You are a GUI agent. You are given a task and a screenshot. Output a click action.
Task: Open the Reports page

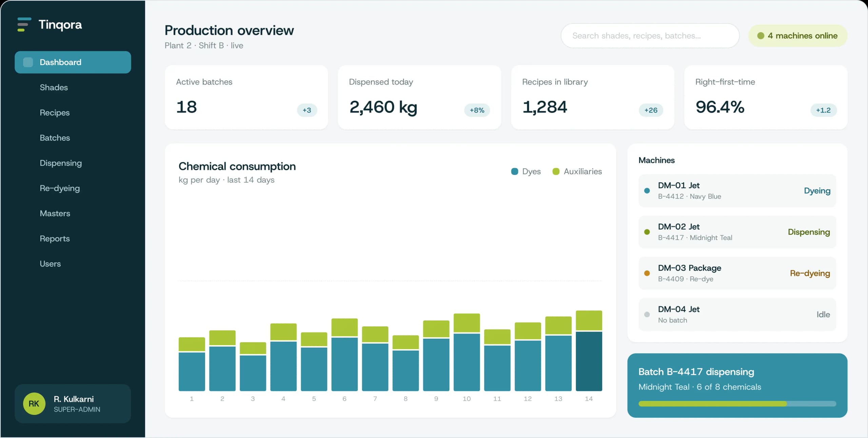coord(55,239)
